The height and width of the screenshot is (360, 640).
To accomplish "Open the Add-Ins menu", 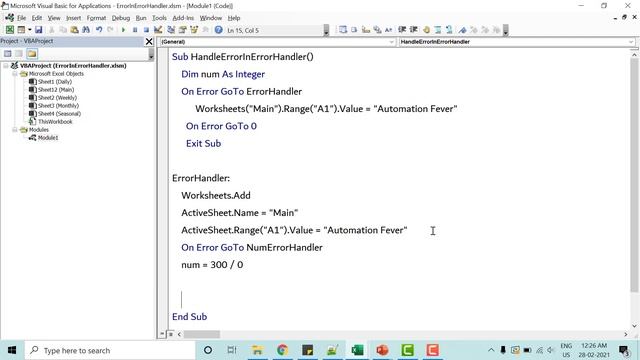I will 183,18.
